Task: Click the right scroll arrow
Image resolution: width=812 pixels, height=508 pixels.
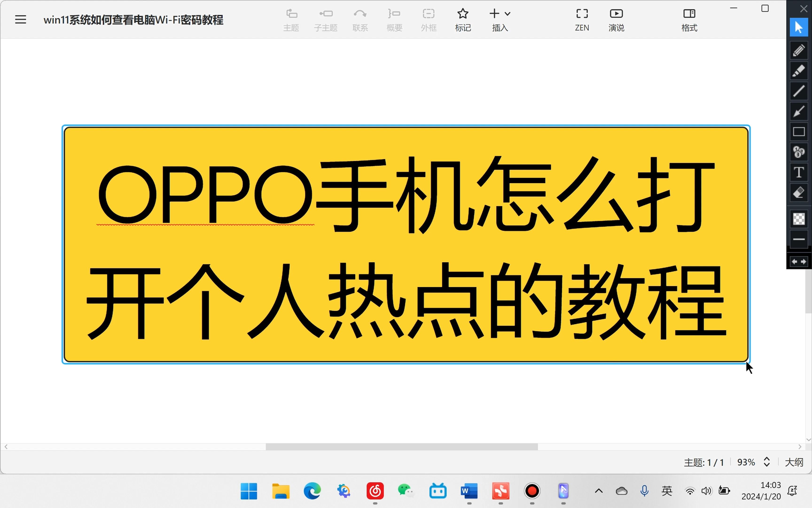Action: pos(800,447)
